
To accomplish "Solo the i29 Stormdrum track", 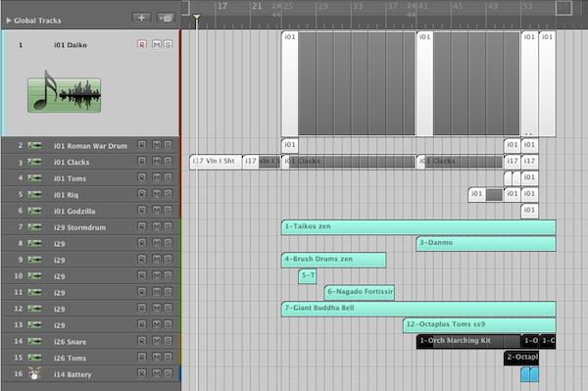I will click(168, 226).
